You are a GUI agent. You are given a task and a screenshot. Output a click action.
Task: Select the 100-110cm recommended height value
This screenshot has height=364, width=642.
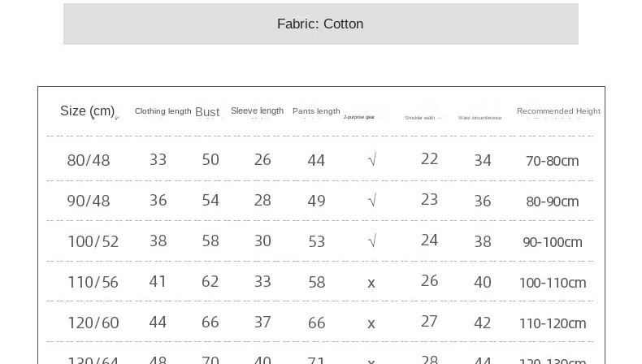(x=552, y=283)
